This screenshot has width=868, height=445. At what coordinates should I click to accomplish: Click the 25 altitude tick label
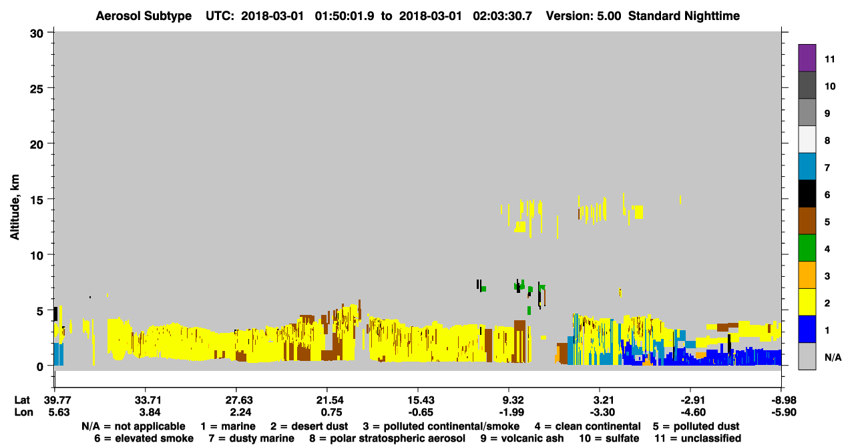pyautogui.click(x=38, y=88)
